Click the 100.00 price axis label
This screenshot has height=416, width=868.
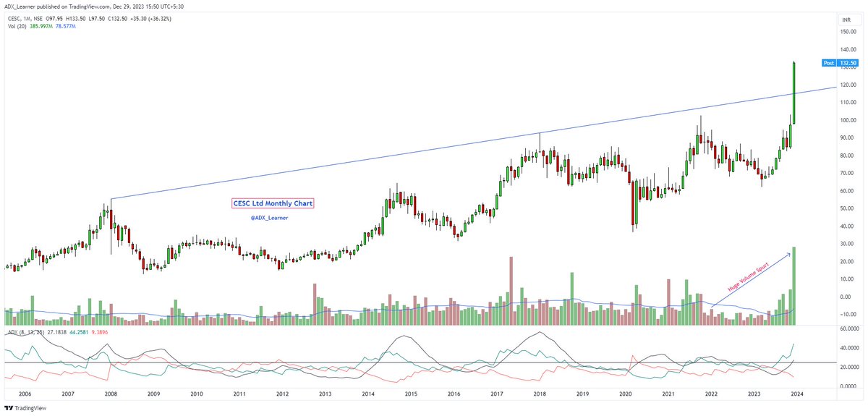(x=848, y=120)
